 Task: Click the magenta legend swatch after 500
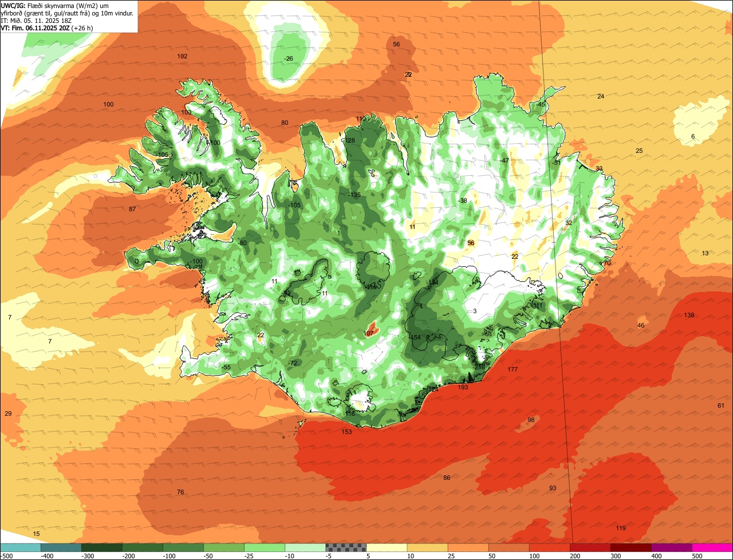pyautogui.click(x=712, y=547)
